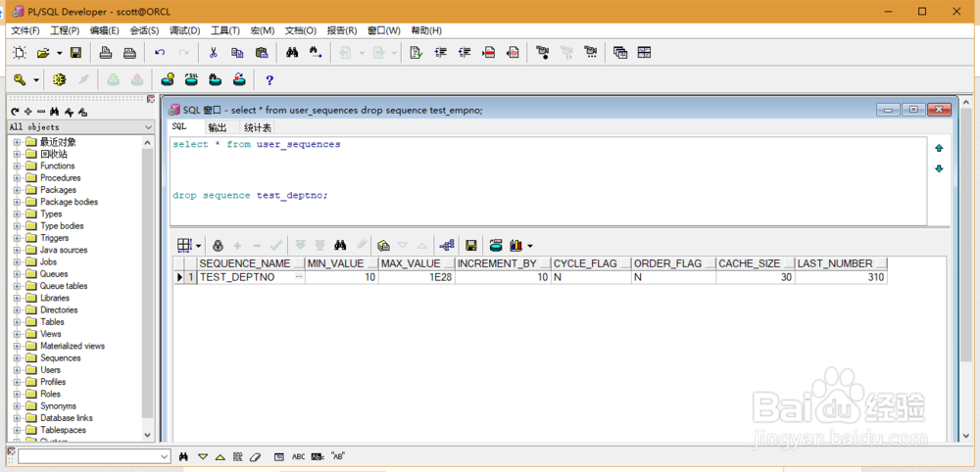
Task: Open the 会话(S) menu
Action: pos(144,30)
